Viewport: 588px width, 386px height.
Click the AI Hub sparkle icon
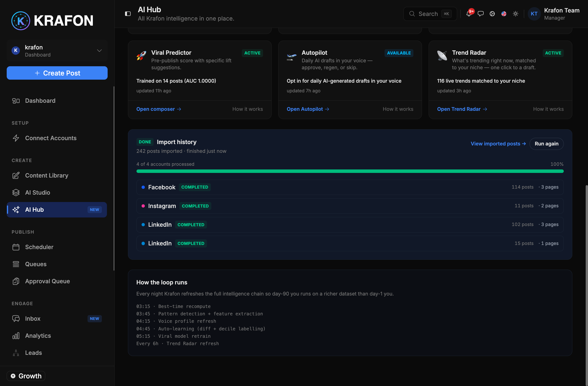(16, 210)
